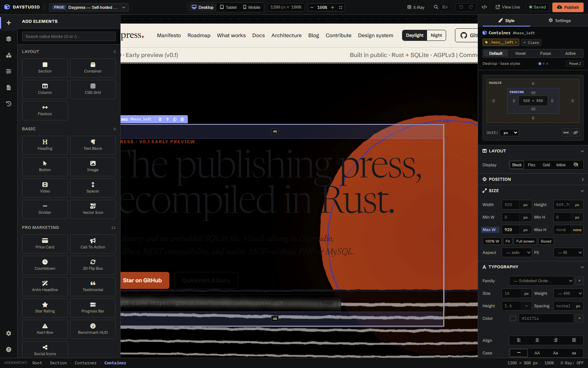
Task: Align text center in Typography
Action: pos(537,340)
